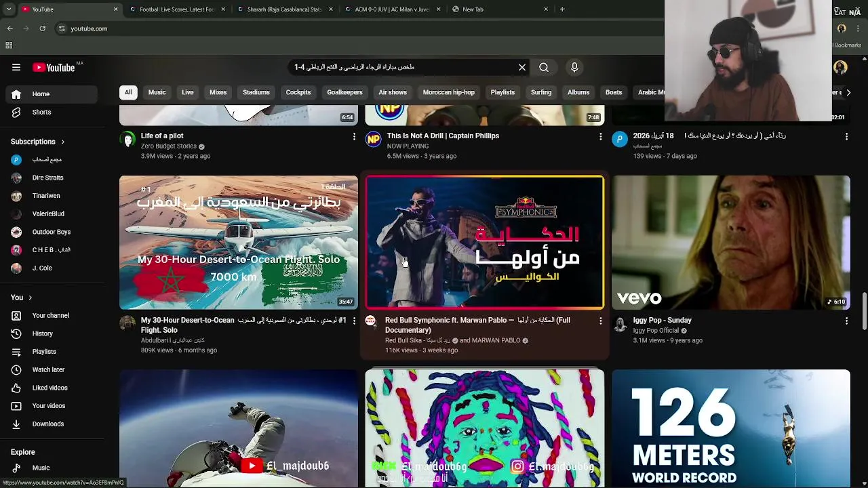Select the Air shows filter chip
The height and width of the screenshot is (488, 868).
tap(393, 92)
